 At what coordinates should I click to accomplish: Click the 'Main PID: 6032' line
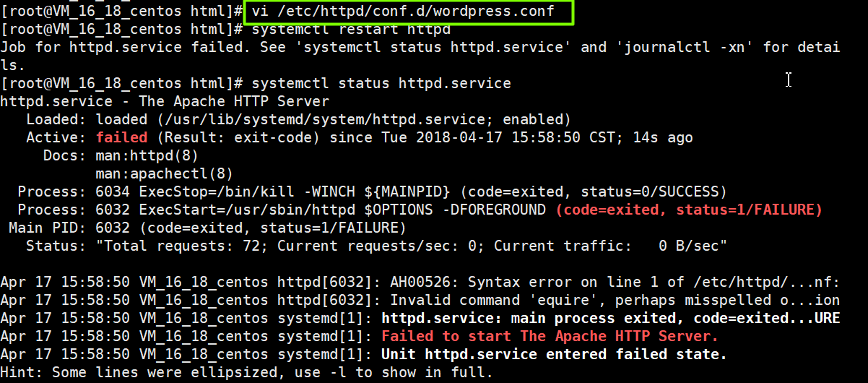tap(52, 228)
